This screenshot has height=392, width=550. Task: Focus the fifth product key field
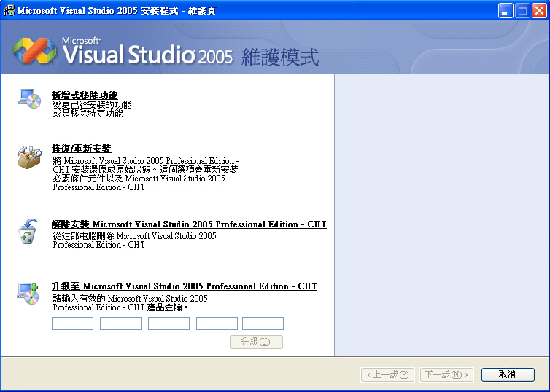click(263, 324)
